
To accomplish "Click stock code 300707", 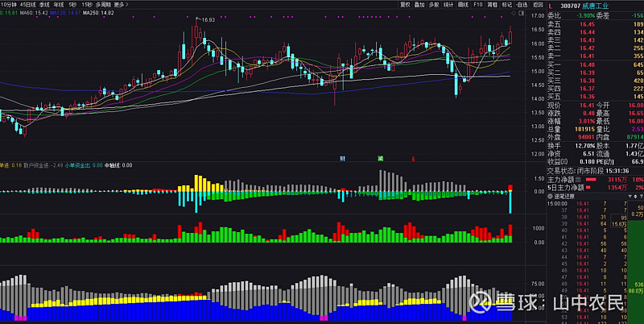I will [x=570, y=6].
